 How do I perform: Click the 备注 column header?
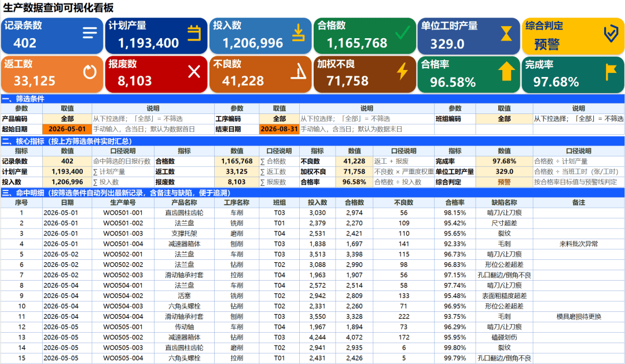pos(578,203)
